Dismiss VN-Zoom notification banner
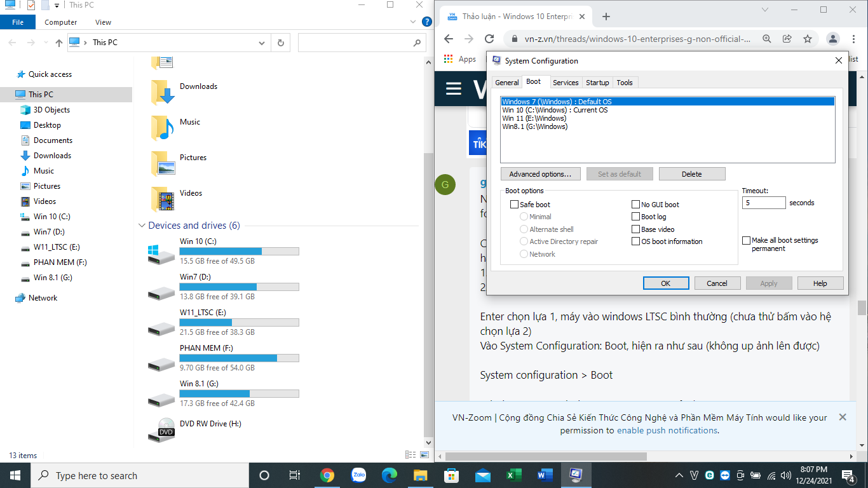 pyautogui.click(x=843, y=417)
